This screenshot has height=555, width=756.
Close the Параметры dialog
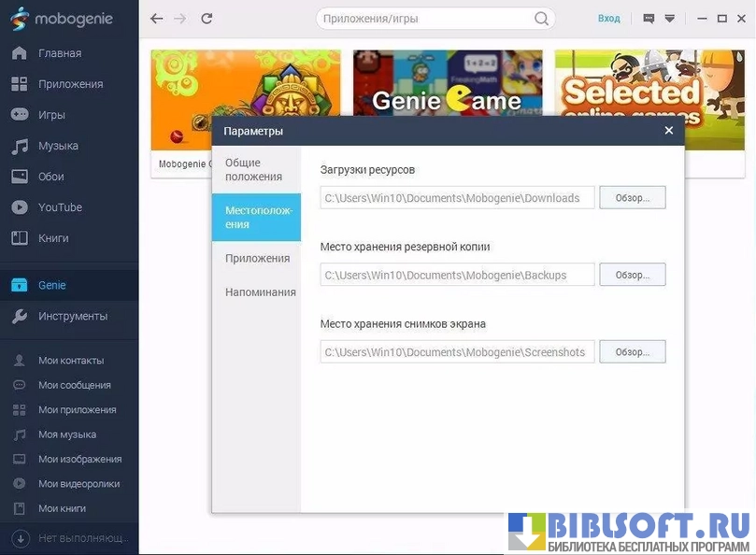pos(668,131)
